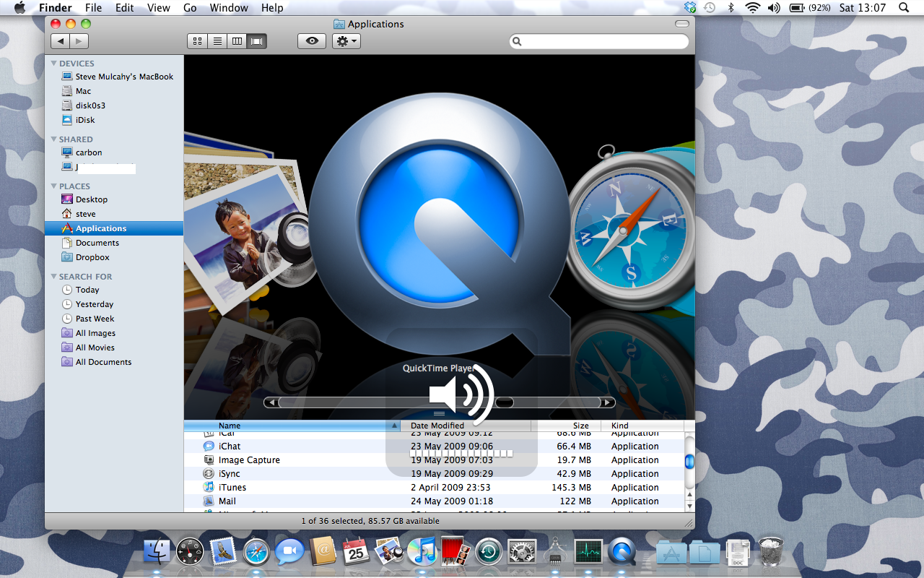Select Image Capture in the file list

point(433,460)
